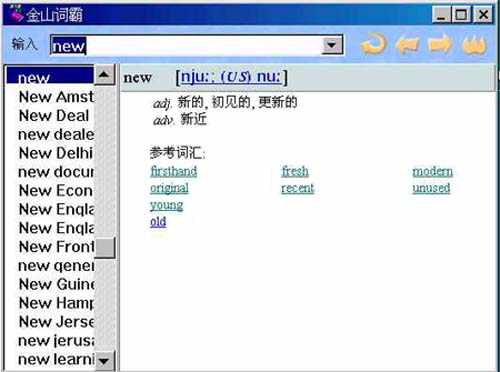The image size is (500, 372).
Task: Click the word list scroll-down arrow
Action: pyautogui.click(x=104, y=361)
